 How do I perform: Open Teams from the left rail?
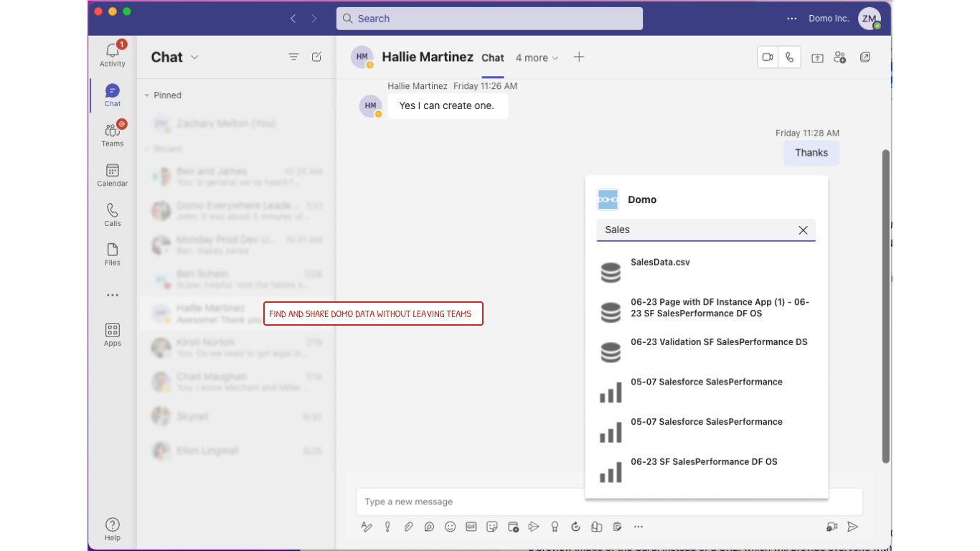point(113,134)
